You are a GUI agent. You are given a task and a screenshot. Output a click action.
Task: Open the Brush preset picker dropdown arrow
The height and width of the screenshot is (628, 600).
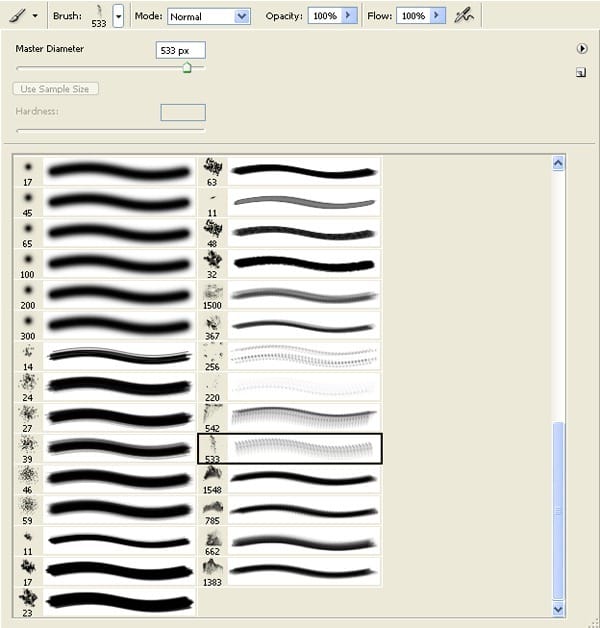pyautogui.click(x=118, y=16)
